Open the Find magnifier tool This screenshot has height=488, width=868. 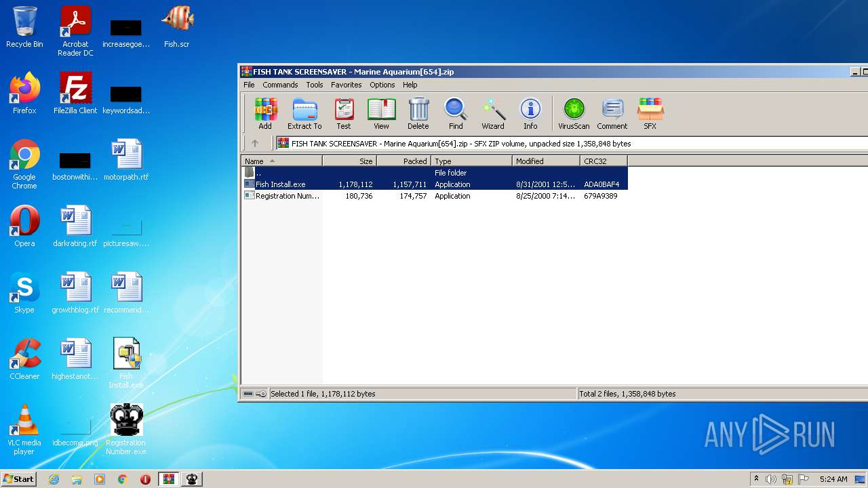(x=456, y=114)
